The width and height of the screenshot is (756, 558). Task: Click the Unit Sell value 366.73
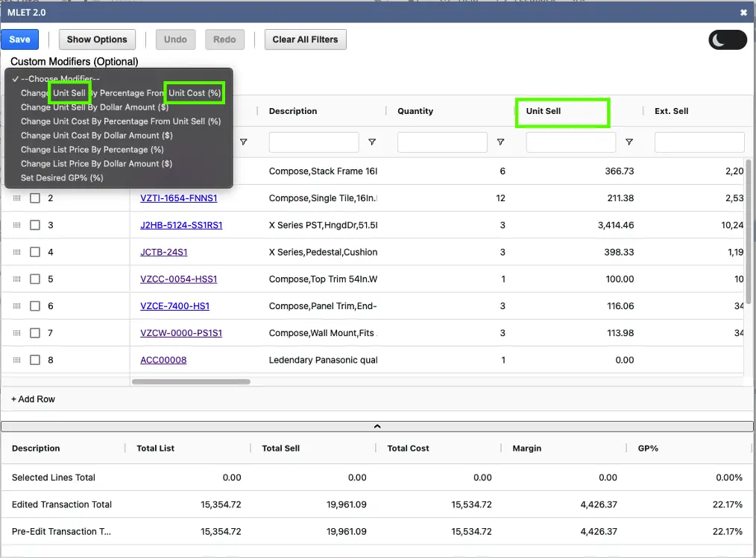pos(620,171)
